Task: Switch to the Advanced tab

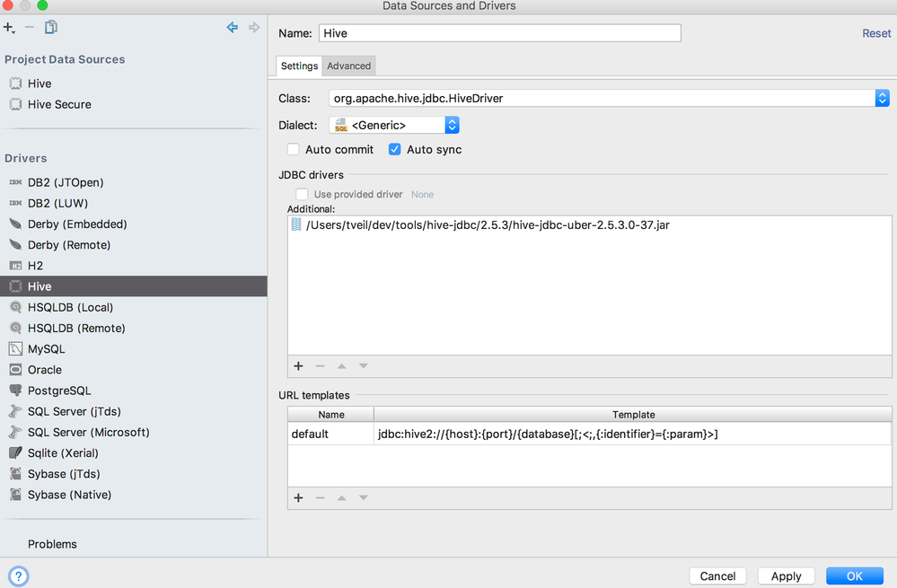Action: (x=348, y=66)
